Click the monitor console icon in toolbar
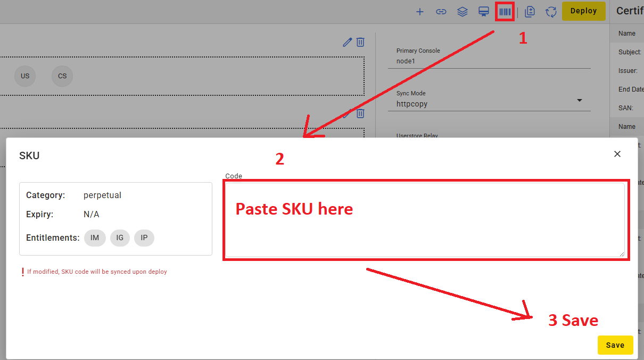The image size is (644, 360). point(484,12)
